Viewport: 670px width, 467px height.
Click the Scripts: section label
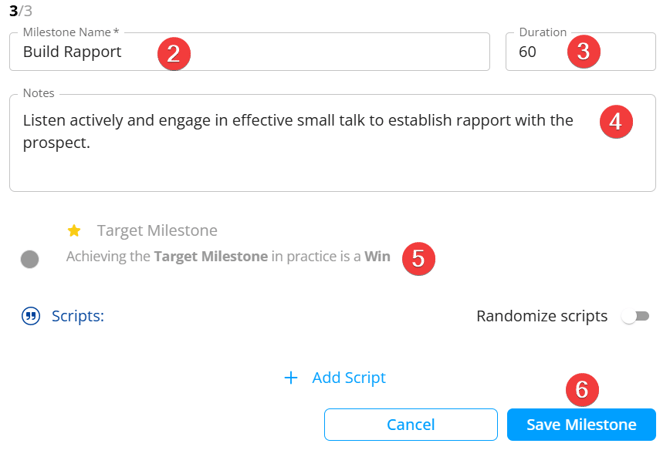[78, 317]
